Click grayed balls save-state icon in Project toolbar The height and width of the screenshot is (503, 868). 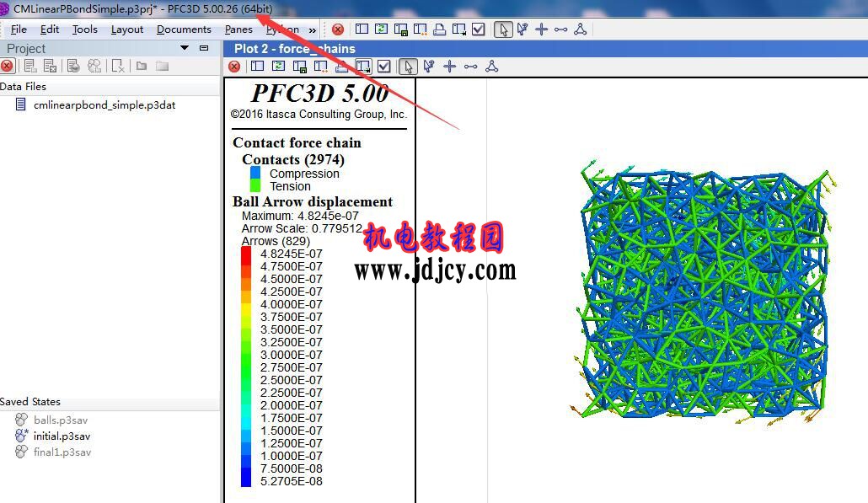[x=94, y=67]
